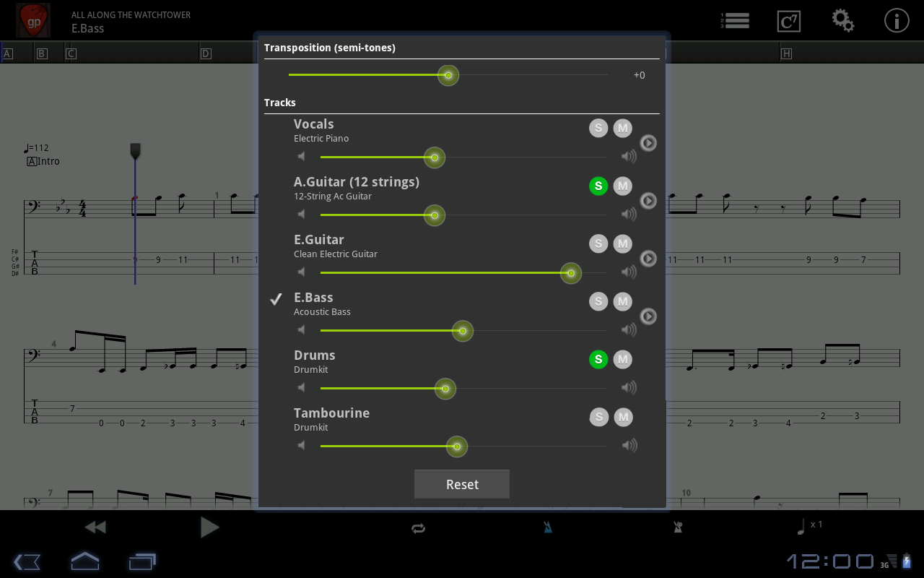Mute the A.Guitar (12 strings) track
The image size is (924, 578).
[622, 186]
